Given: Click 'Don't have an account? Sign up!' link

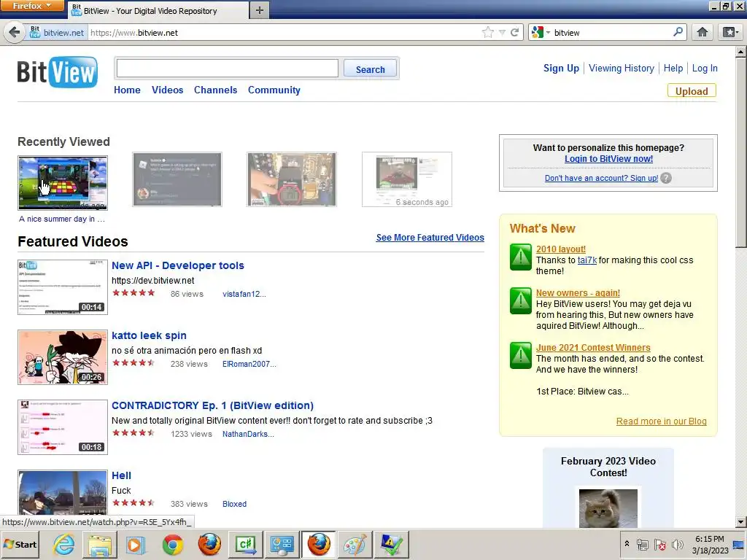Looking at the screenshot, I should tap(601, 178).
